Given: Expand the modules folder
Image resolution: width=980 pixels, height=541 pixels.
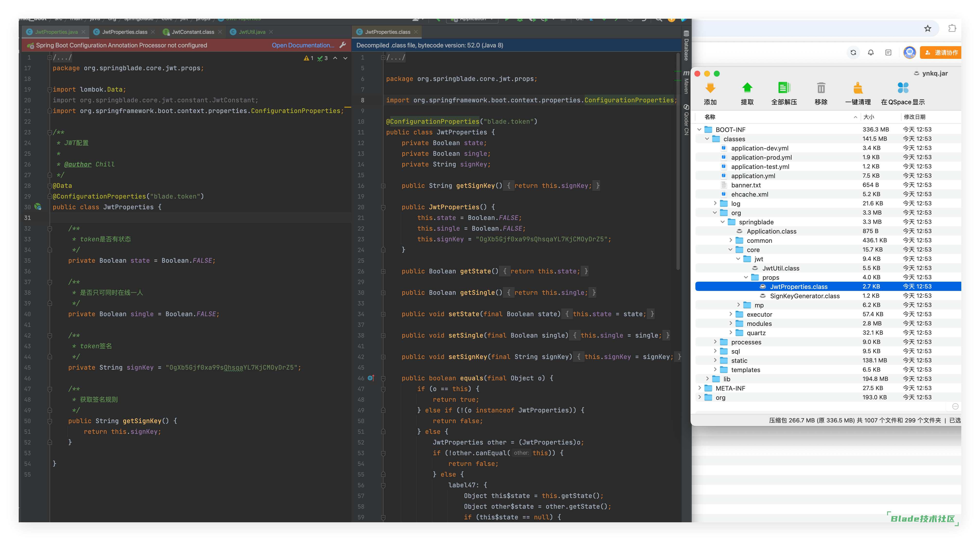Looking at the screenshot, I should [x=730, y=323].
